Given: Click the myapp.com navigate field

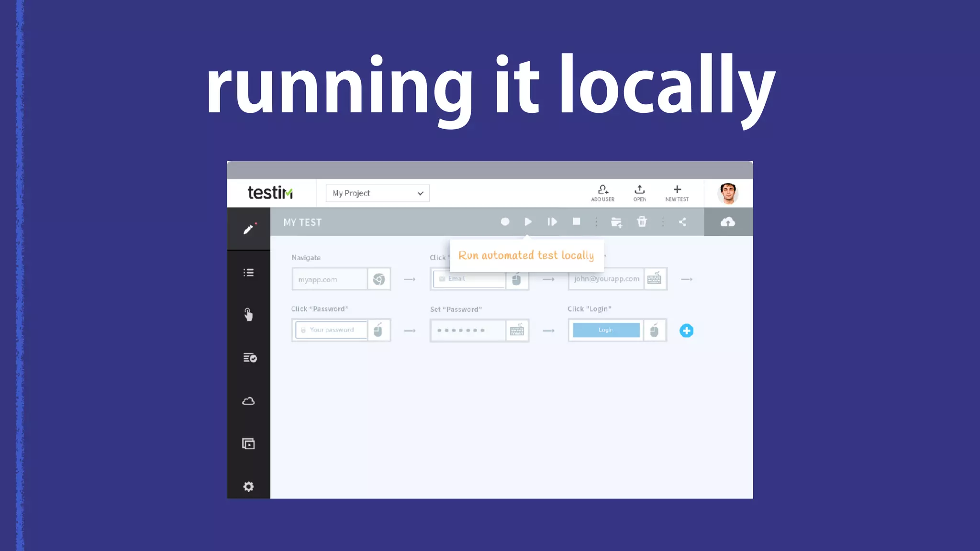Looking at the screenshot, I should (330, 279).
